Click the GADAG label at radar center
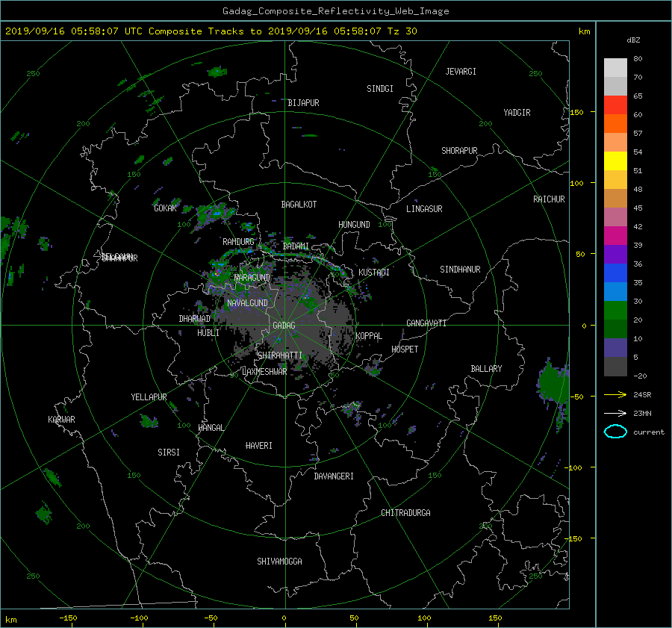672x628 pixels. (x=284, y=326)
